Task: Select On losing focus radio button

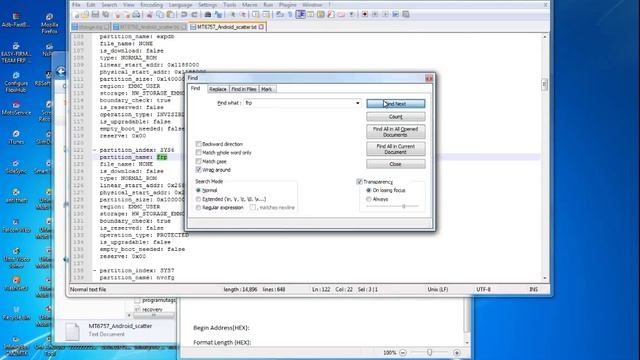Action: click(369, 190)
